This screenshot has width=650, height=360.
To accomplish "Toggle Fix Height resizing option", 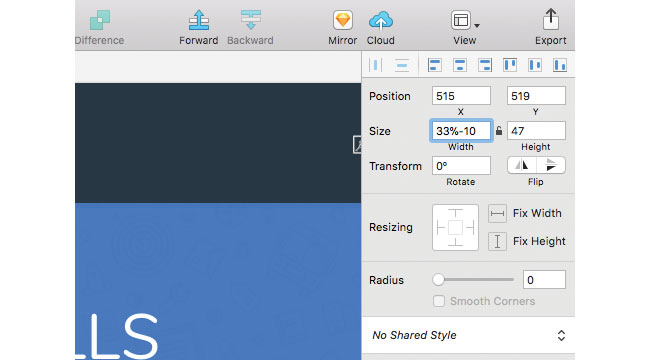I will click(497, 241).
